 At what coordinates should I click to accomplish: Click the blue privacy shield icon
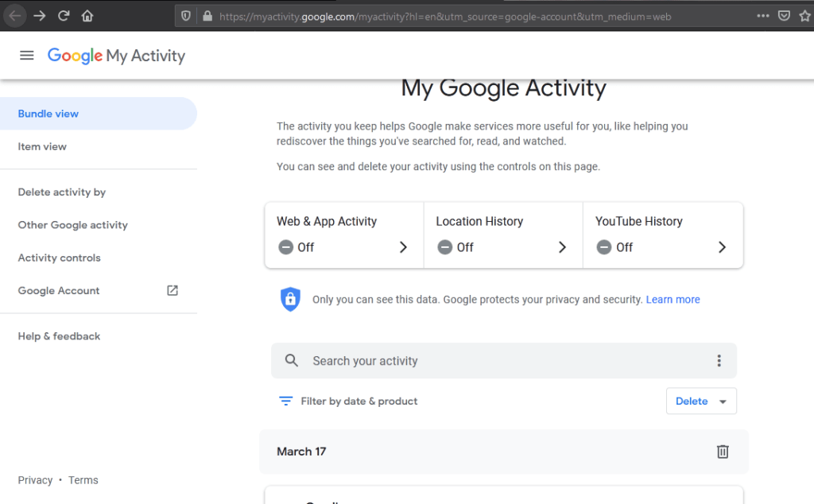290,300
